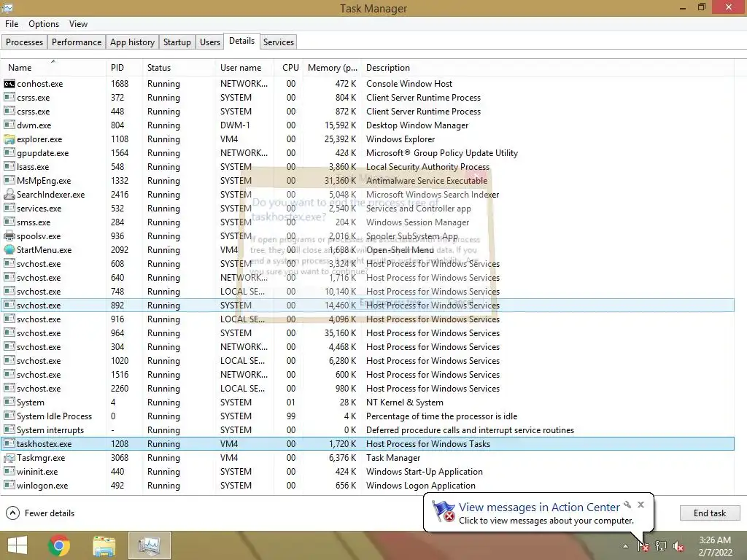
Task: Open File Explorer from the taskbar
Action: tap(104, 545)
